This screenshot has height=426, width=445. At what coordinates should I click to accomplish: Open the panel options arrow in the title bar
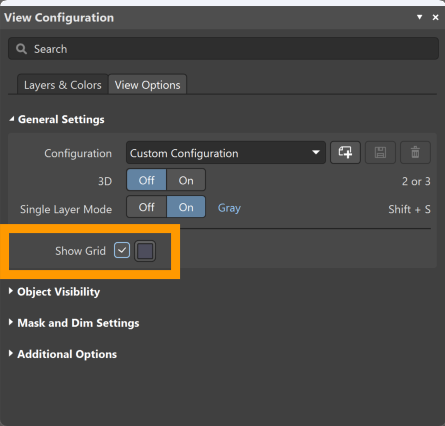(x=420, y=17)
